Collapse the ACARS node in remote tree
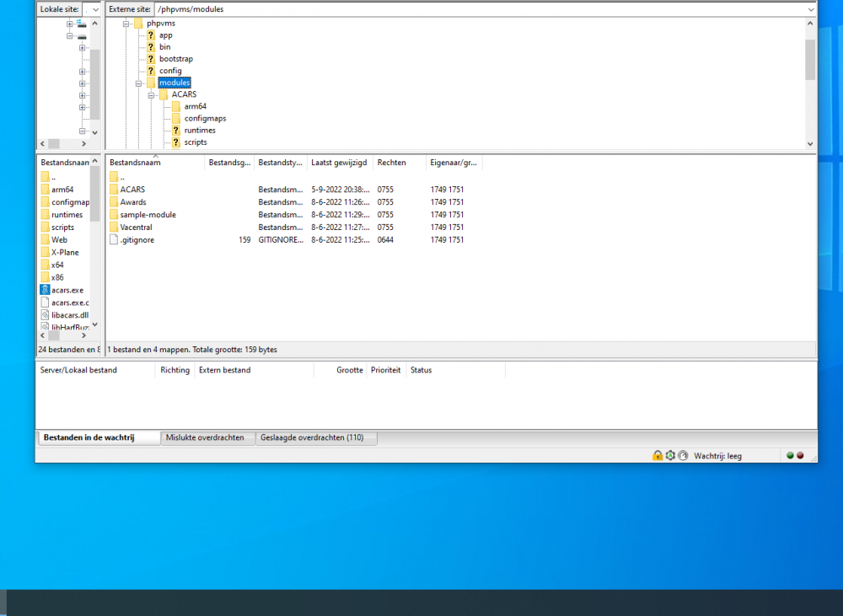The width and height of the screenshot is (843, 616). click(x=152, y=95)
